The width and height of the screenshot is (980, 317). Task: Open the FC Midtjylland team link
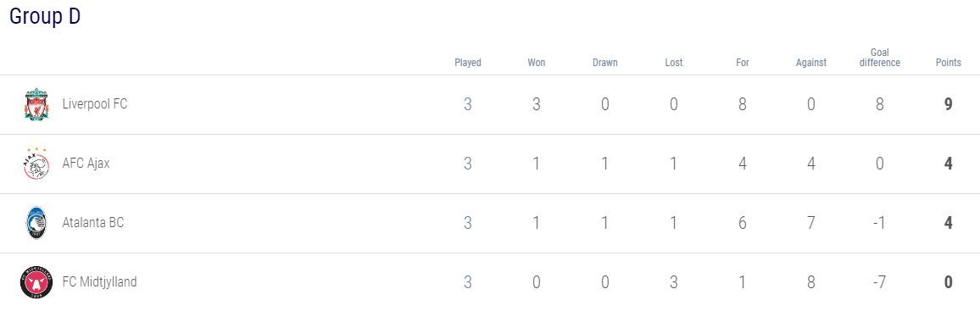99,282
